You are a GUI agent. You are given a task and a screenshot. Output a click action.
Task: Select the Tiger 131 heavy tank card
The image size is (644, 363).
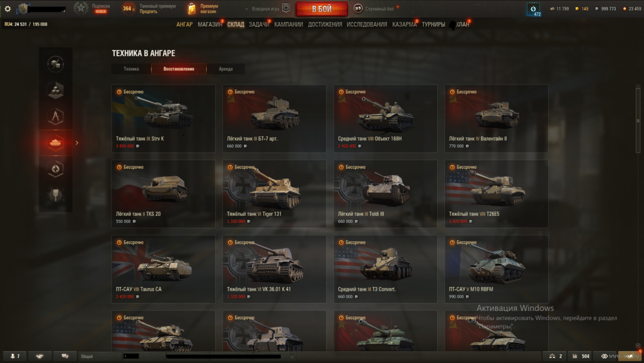[274, 193]
